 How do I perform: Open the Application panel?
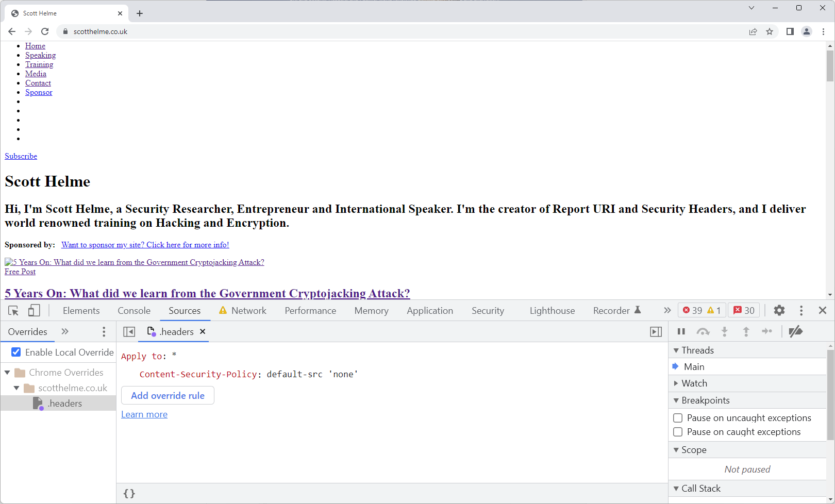pyautogui.click(x=429, y=311)
